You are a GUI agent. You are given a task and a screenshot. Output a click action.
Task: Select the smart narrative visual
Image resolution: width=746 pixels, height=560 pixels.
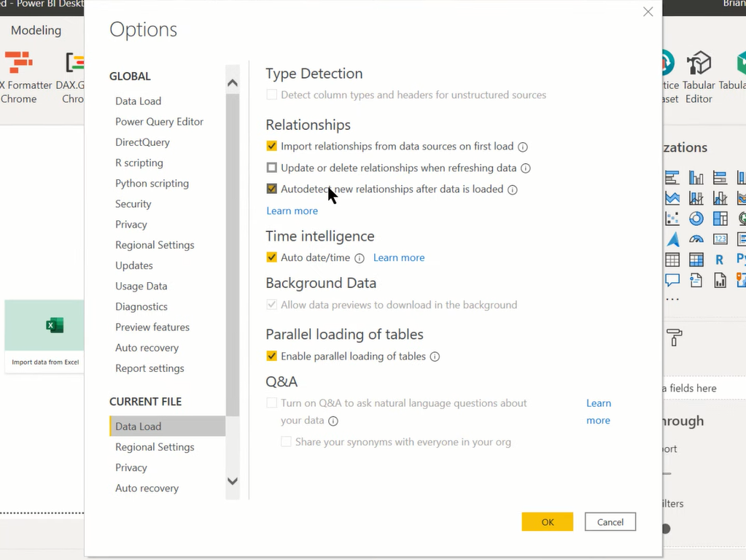click(696, 280)
